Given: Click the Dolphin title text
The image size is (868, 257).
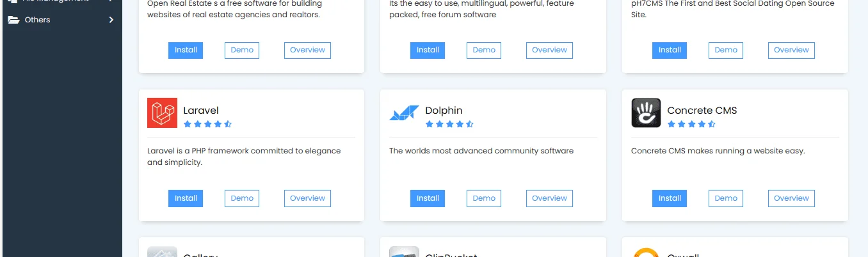Looking at the screenshot, I should click(444, 111).
